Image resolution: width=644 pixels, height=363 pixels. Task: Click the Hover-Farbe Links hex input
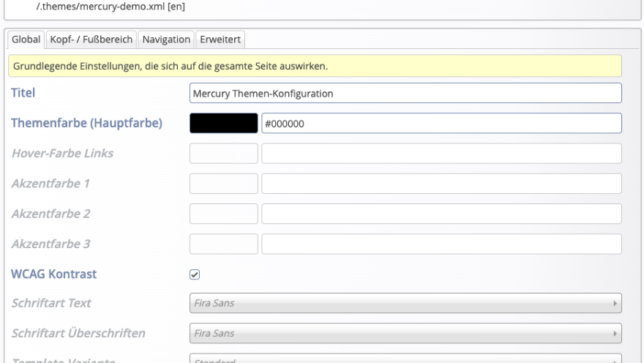pyautogui.click(x=441, y=154)
